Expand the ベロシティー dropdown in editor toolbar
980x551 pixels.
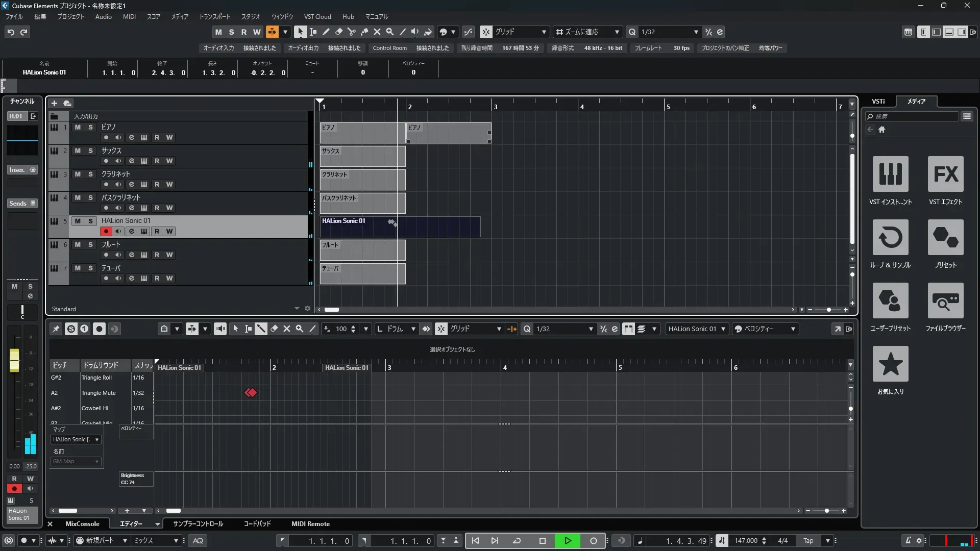(x=793, y=329)
